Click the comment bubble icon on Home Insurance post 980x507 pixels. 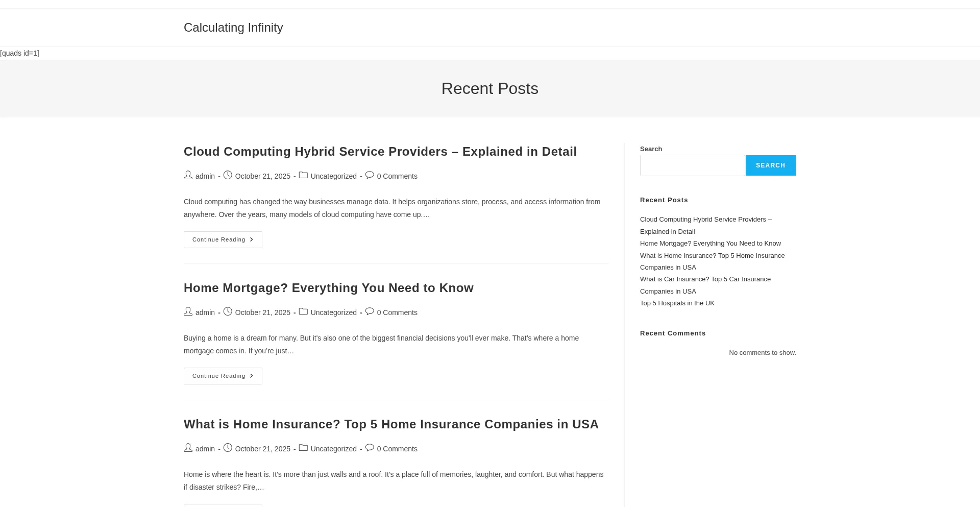click(x=370, y=448)
